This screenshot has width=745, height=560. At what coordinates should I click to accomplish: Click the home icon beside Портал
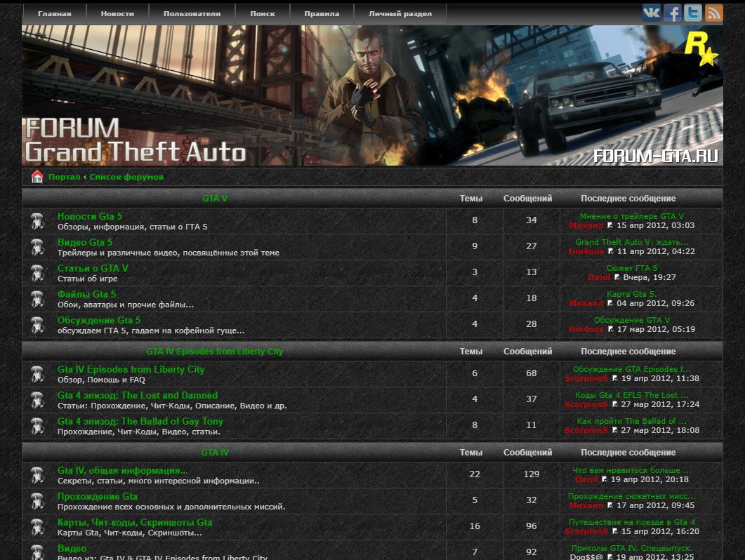pyautogui.click(x=37, y=177)
